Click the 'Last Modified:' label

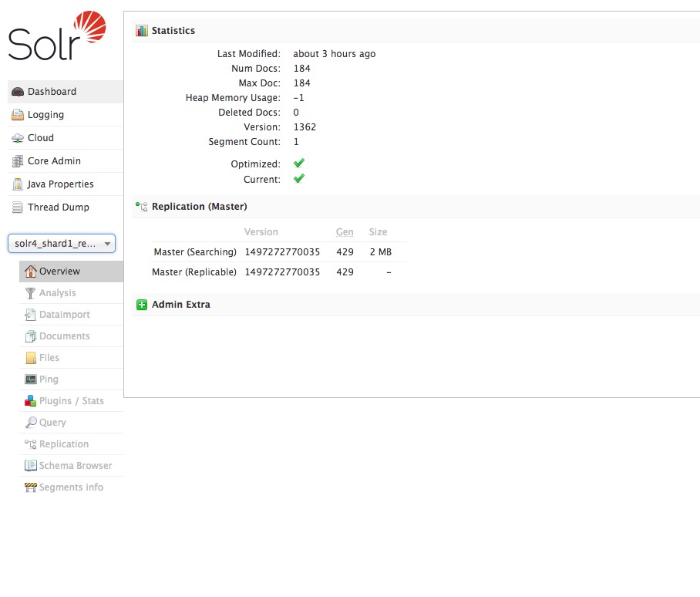click(x=249, y=53)
